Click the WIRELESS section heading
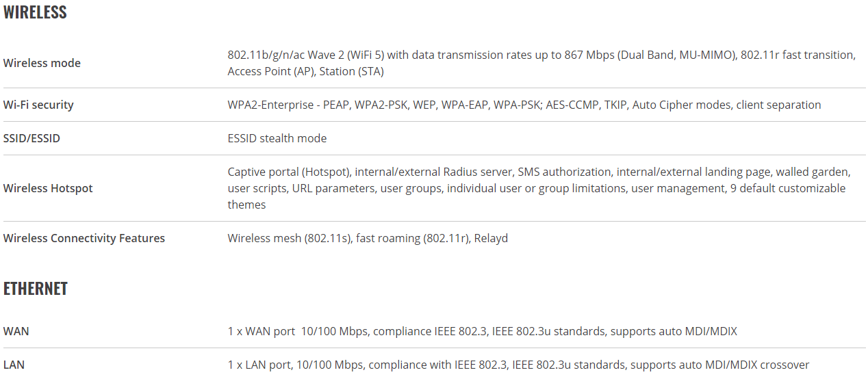868x379 pixels. click(x=35, y=12)
